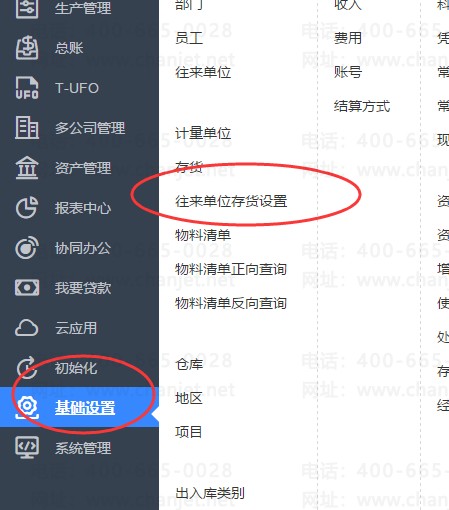Open 往来单位存货设置 link

tap(231, 201)
